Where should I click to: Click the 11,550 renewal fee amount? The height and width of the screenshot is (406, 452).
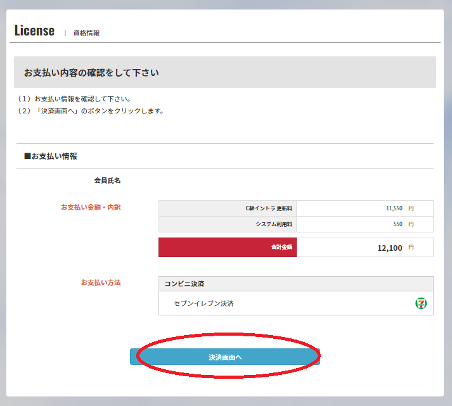394,208
